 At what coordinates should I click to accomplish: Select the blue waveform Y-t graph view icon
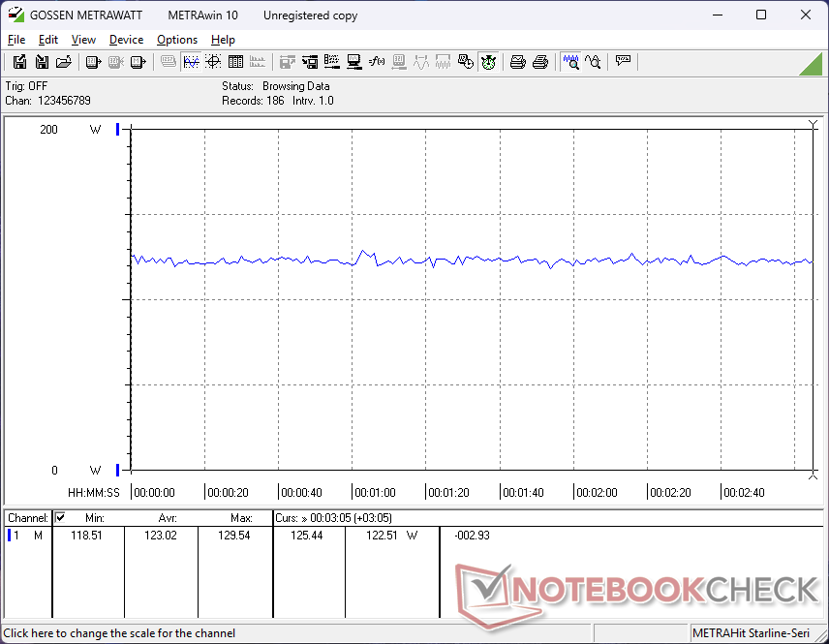191,62
